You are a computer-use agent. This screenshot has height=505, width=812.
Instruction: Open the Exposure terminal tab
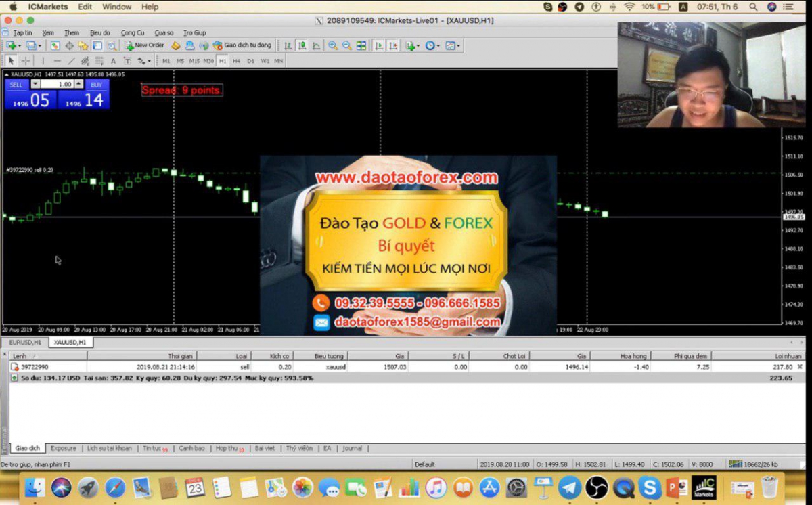64,448
